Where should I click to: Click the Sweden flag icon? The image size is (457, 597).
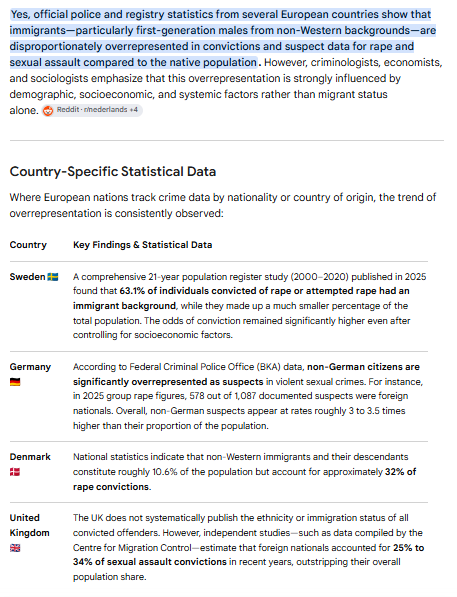click(53, 277)
